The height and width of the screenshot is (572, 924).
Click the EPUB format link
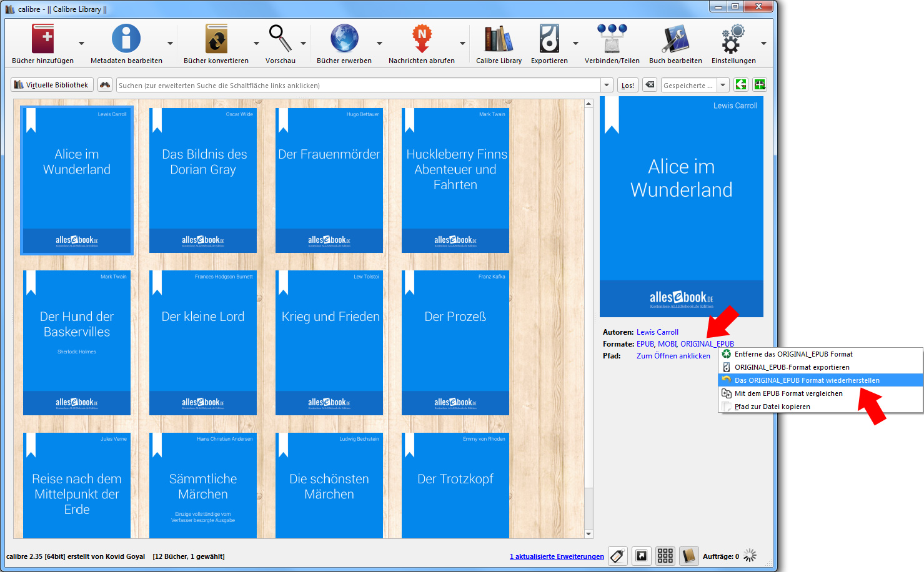click(x=645, y=344)
